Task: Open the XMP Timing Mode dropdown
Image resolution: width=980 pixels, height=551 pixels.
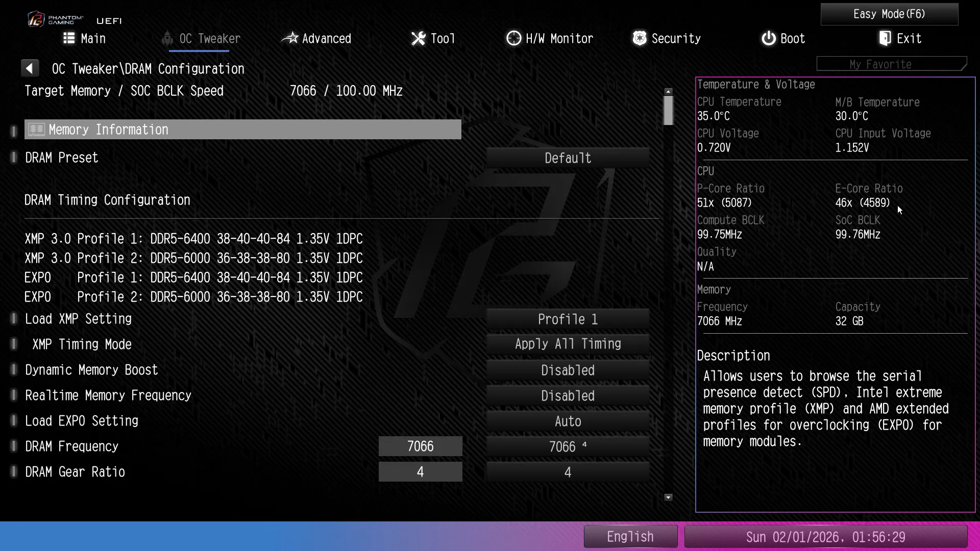Action: [568, 344]
